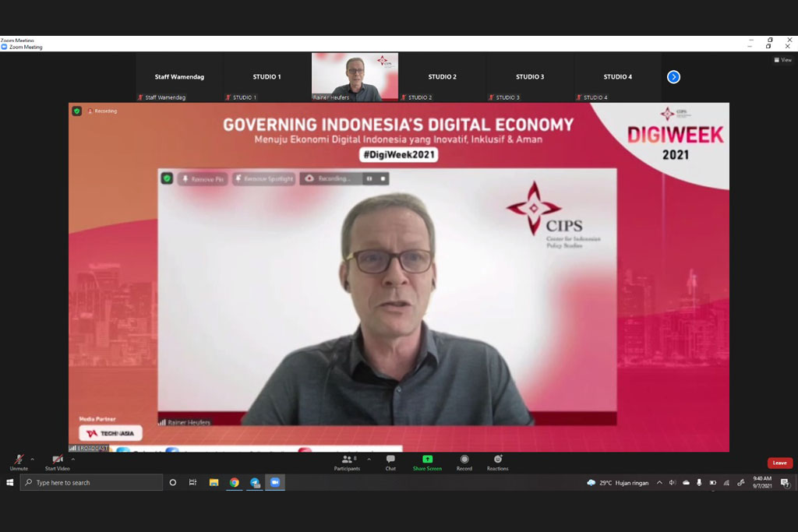This screenshot has width=798, height=532.
Task: Open the Participants panel
Action: click(x=347, y=463)
